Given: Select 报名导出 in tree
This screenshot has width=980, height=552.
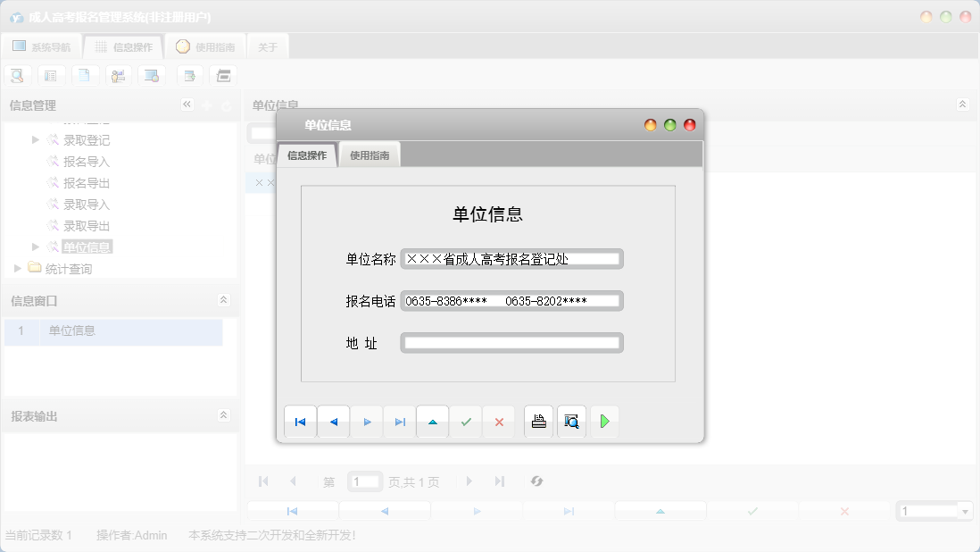Looking at the screenshot, I should 87,183.
